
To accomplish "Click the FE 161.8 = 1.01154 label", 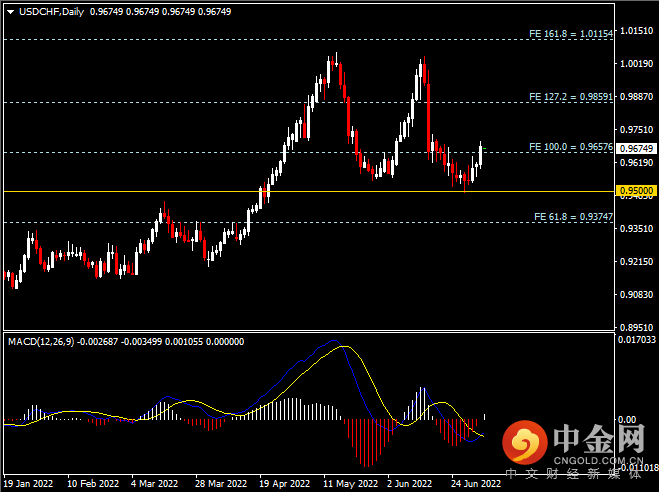I will [571, 34].
